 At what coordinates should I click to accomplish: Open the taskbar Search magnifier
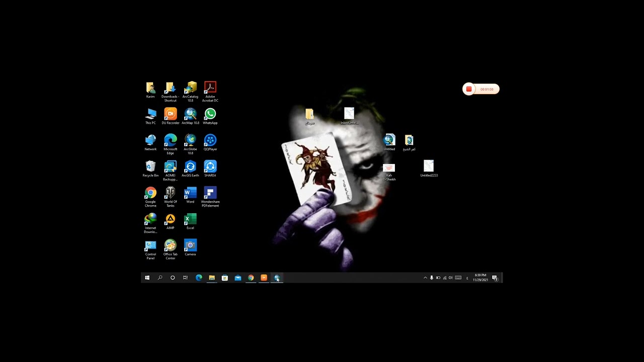click(160, 278)
